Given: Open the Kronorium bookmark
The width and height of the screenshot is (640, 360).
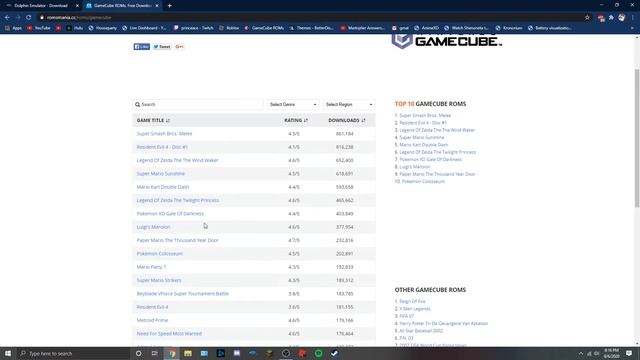Looking at the screenshot, I should 509,28.
